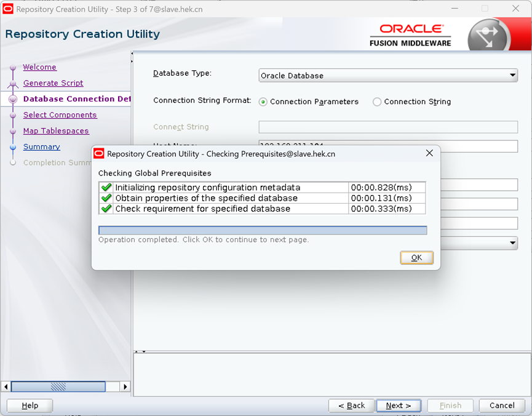
Task: Click the Back button
Action: 352,406
